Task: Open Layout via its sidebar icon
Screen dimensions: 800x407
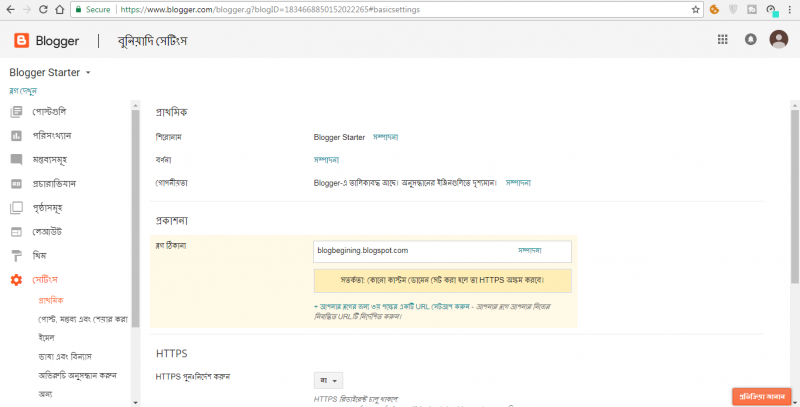Action: click(16, 232)
